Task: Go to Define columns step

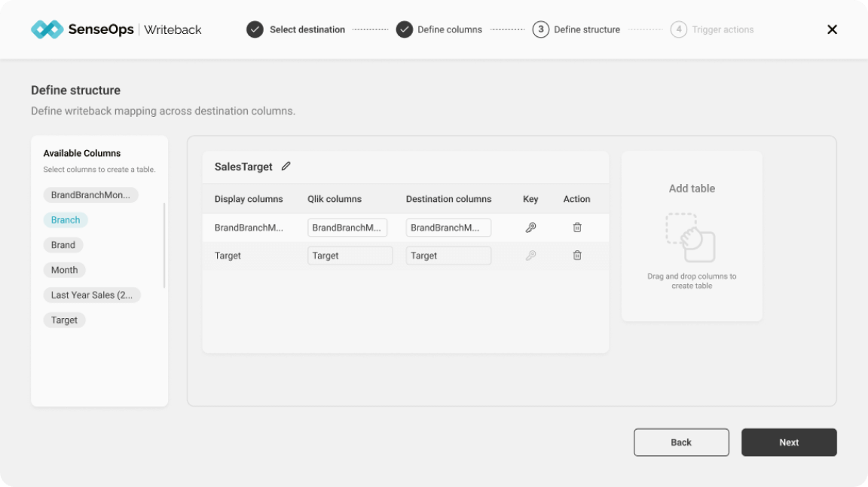Action: click(440, 29)
